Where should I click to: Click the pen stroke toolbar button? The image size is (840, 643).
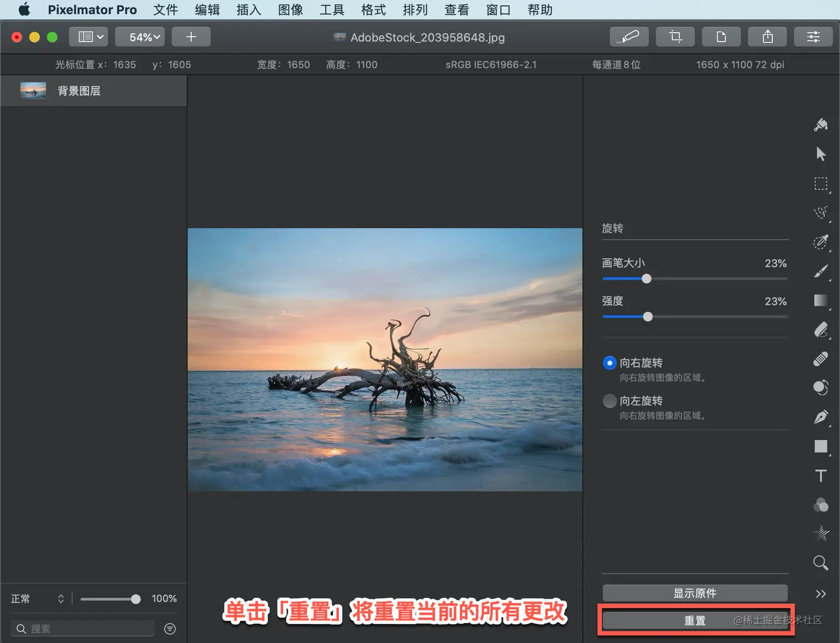pos(629,37)
